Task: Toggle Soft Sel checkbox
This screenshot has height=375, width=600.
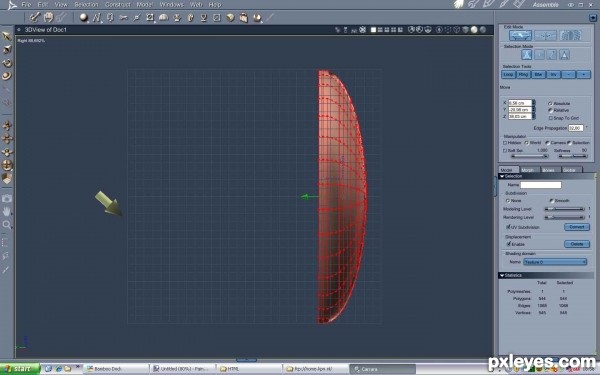Action: 505,150
